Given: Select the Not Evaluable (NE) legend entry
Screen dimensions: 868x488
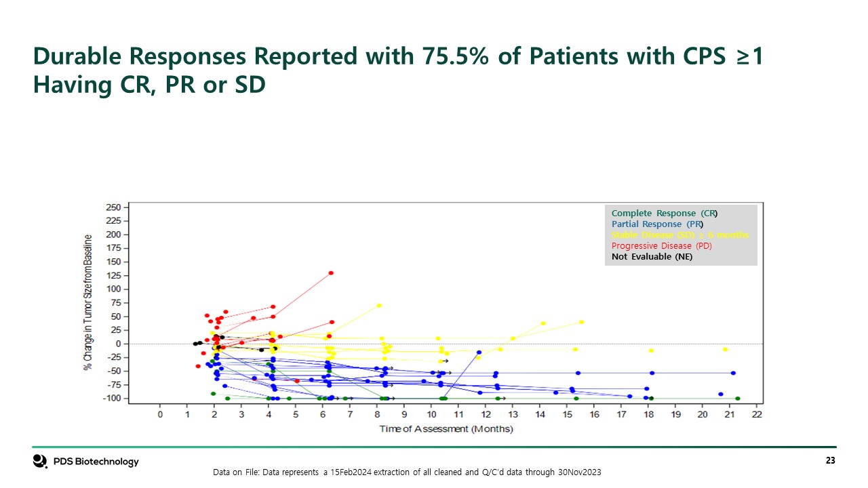Looking at the screenshot, I should (x=652, y=256).
